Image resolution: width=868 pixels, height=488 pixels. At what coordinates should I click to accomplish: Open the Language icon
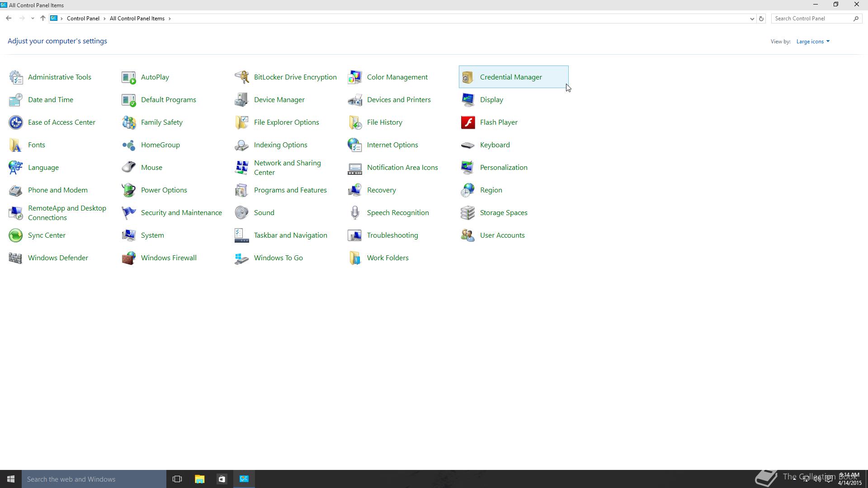[x=16, y=168]
